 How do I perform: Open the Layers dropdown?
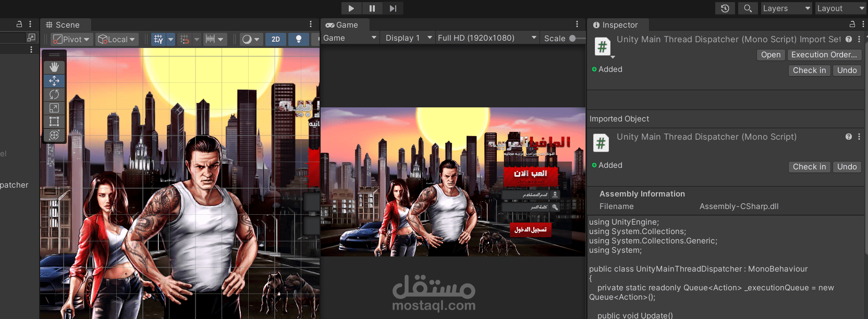coord(786,8)
